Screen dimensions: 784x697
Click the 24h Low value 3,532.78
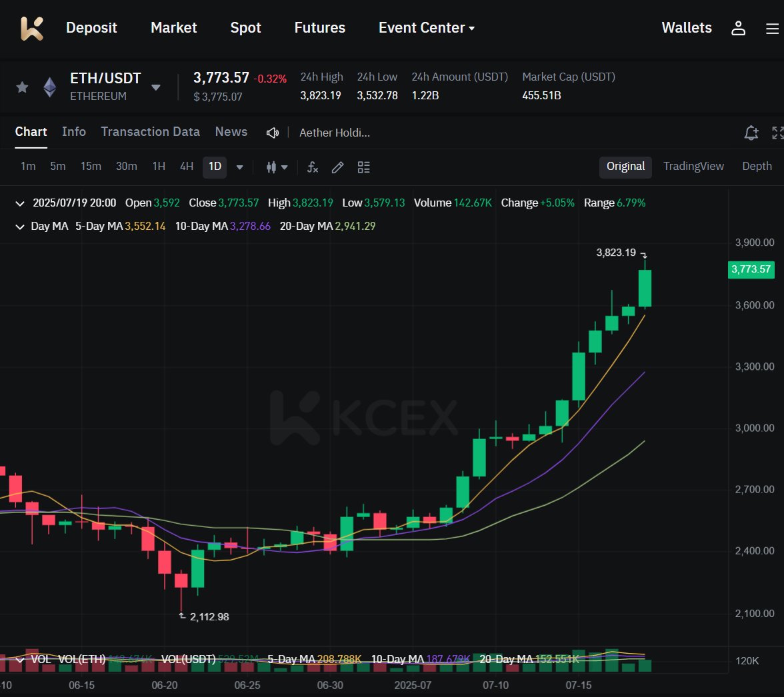377,95
